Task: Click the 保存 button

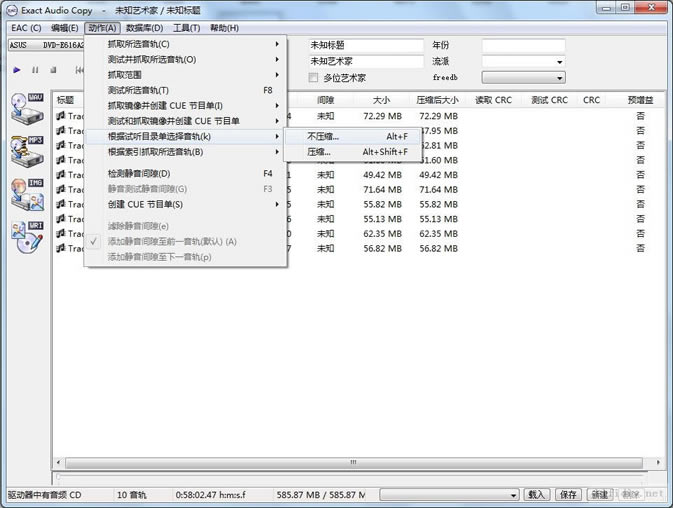Action: point(568,494)
